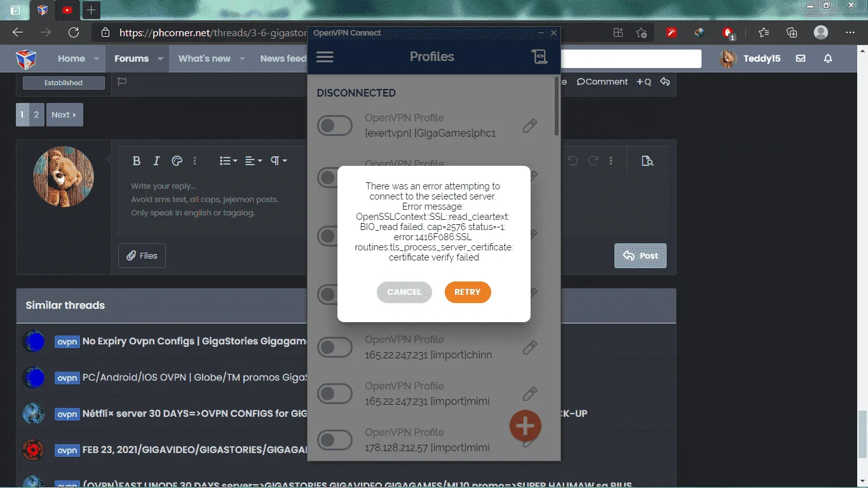868x488 pixels.
Task: Open more options dots beside redo icon
Action: pyautogui.click(x=611, y=161)
